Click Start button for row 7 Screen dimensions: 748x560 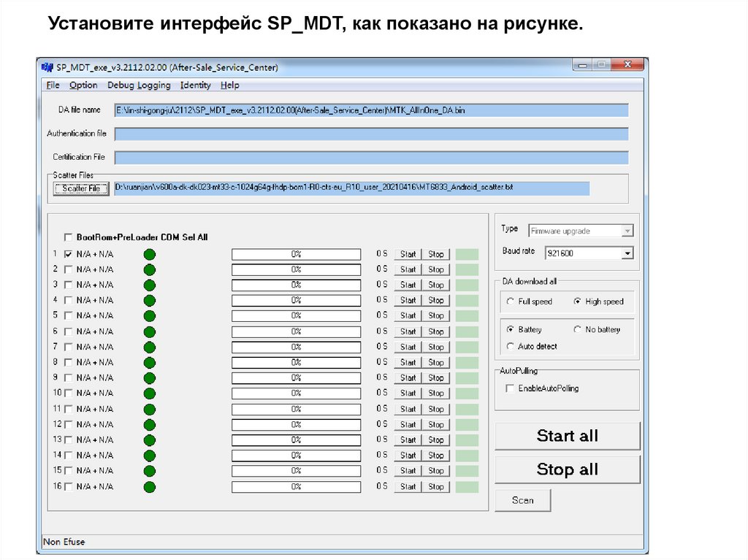click(408, 347)
